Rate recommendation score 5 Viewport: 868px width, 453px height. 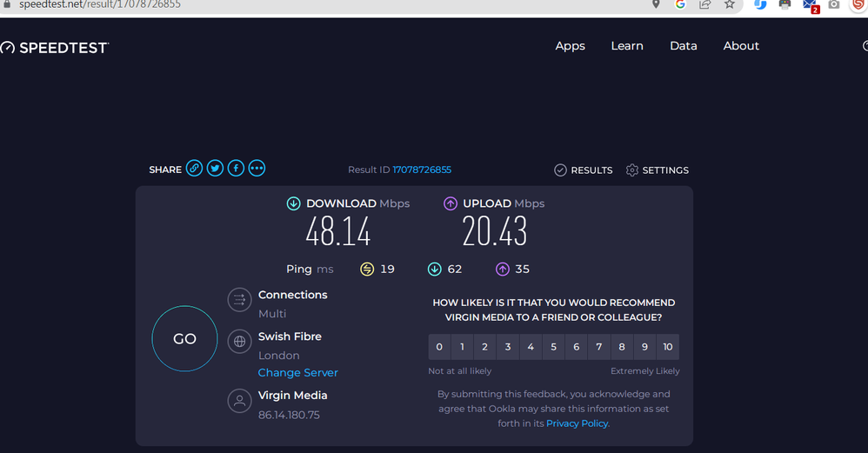coord(553,347)
